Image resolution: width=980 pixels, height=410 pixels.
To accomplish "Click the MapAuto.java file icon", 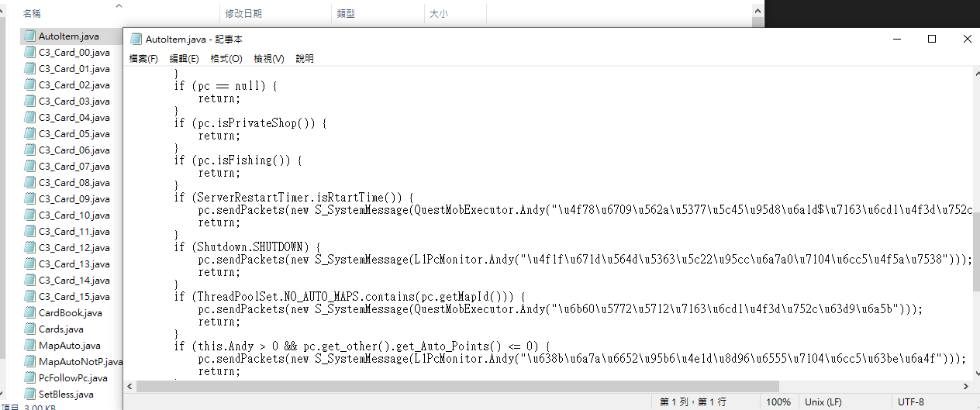I will (29, 345).
